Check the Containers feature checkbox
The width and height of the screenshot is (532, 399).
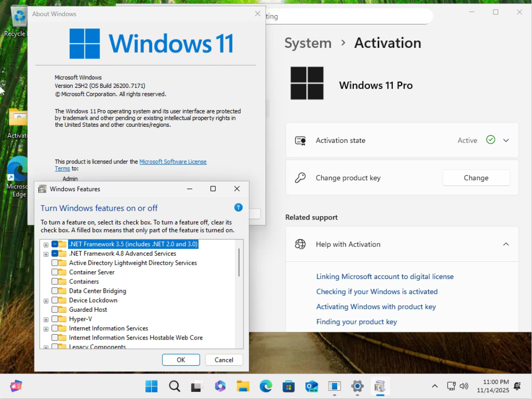coord(55,281)
